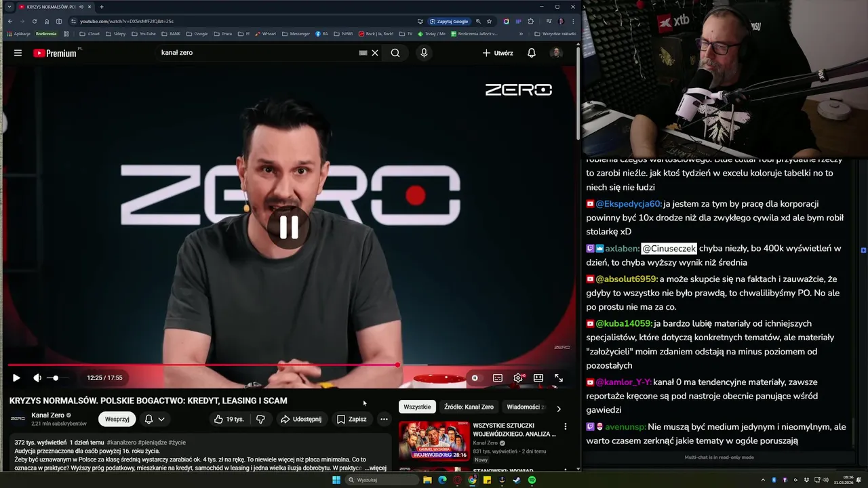Run search with the magnifier button
This screenshot has height=488, width=868.
click(395, 53)
